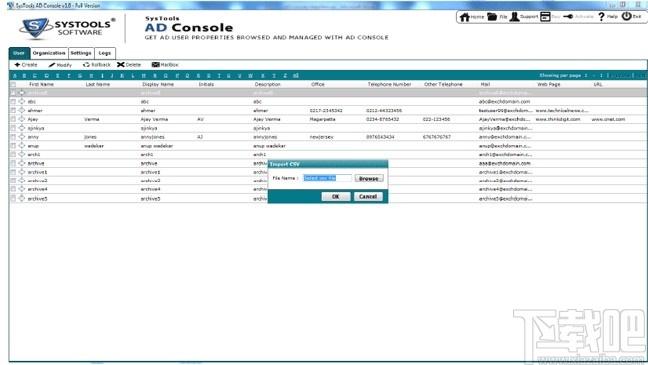Check the box for user arch1

tap(13, 154)
